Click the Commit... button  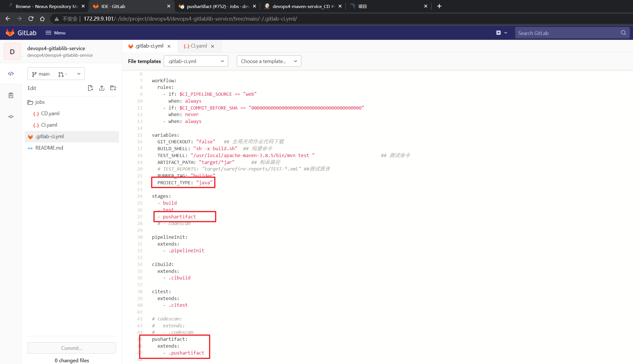tap(72, 348)
